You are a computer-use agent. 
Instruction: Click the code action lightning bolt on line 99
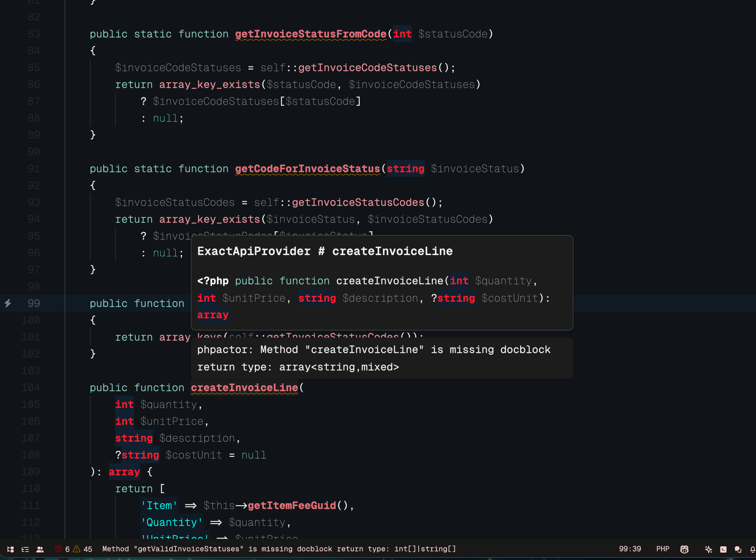(x=8, y=303)
